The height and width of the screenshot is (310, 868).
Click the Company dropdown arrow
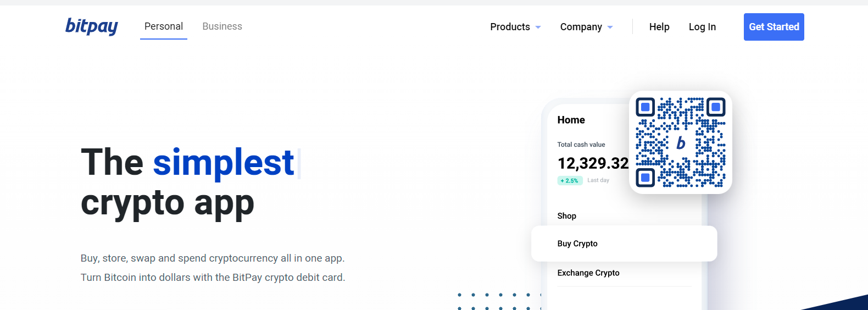[610, 27]
